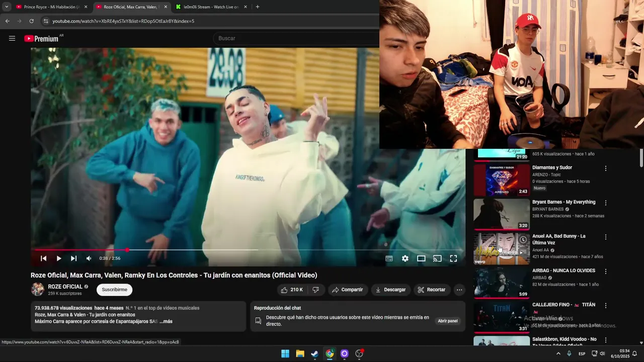Clip the video with Recortar
Image resolution: width=644 pixels, height=362 pixels.
pyautogui.click(x=432, y=290)
